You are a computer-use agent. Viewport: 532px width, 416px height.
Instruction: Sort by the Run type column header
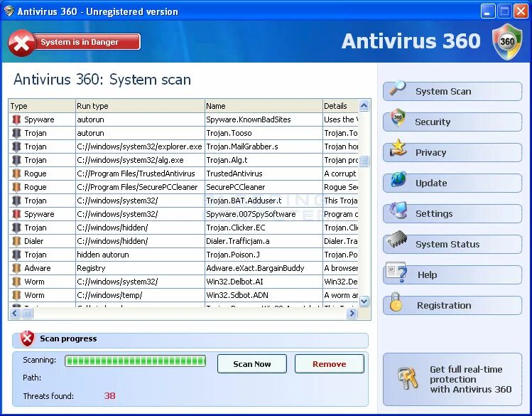click(140, 106)
